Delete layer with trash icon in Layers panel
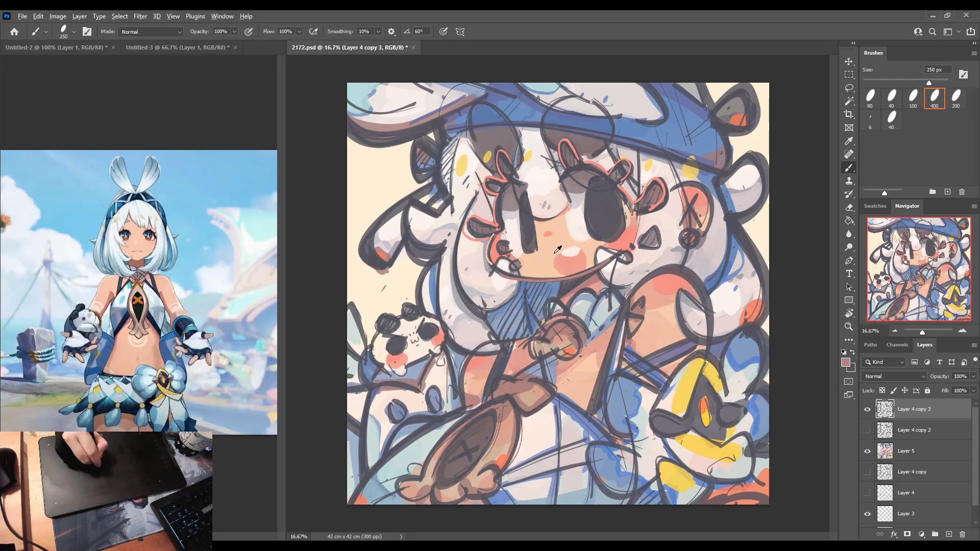The height and width of the screenshot is (551, 980). (963, 534)
